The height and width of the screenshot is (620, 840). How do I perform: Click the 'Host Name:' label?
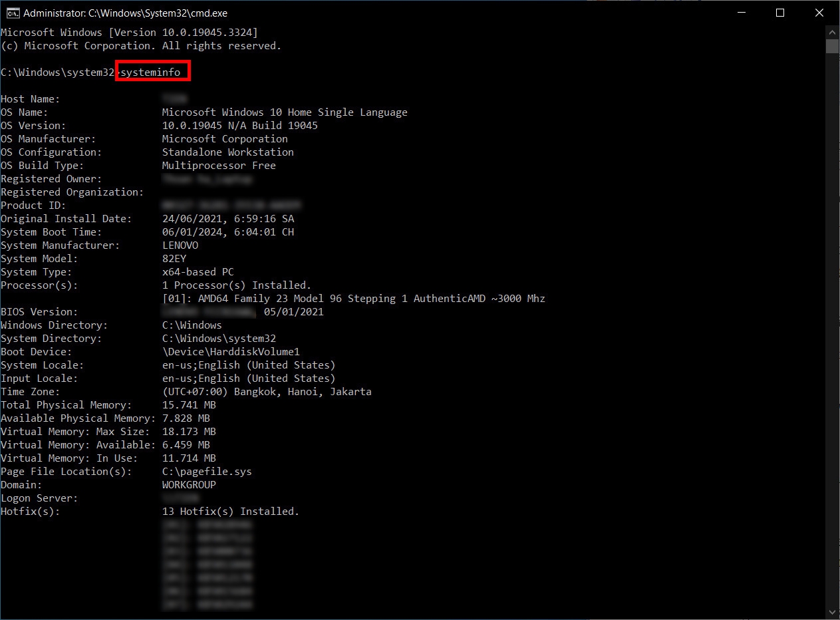31,99
